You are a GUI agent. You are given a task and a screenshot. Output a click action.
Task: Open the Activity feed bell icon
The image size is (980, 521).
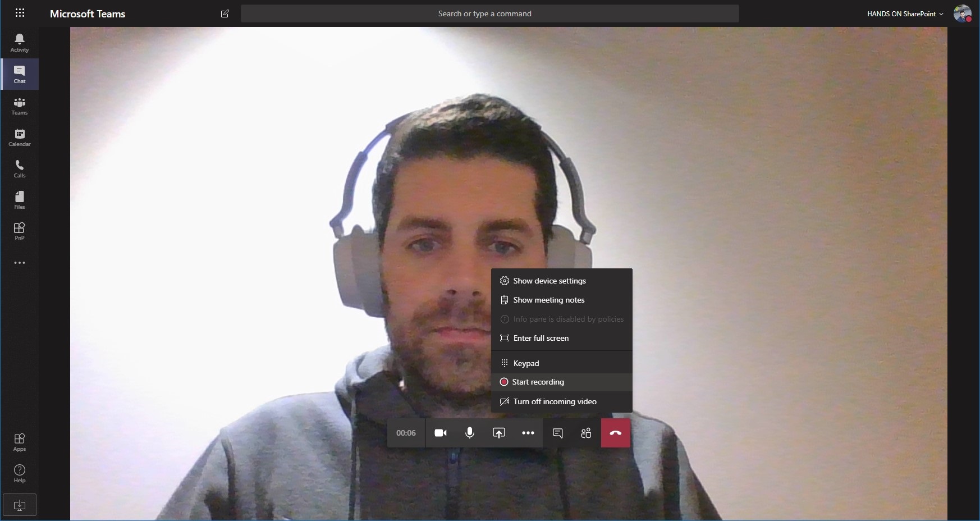pyautogui.click(x=19, y=43)
